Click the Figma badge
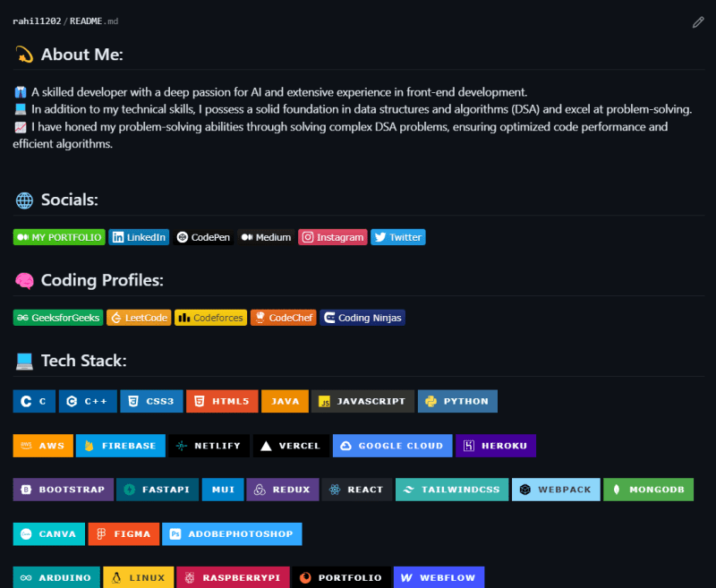This screenshot has height=588, width=716. 124,534
